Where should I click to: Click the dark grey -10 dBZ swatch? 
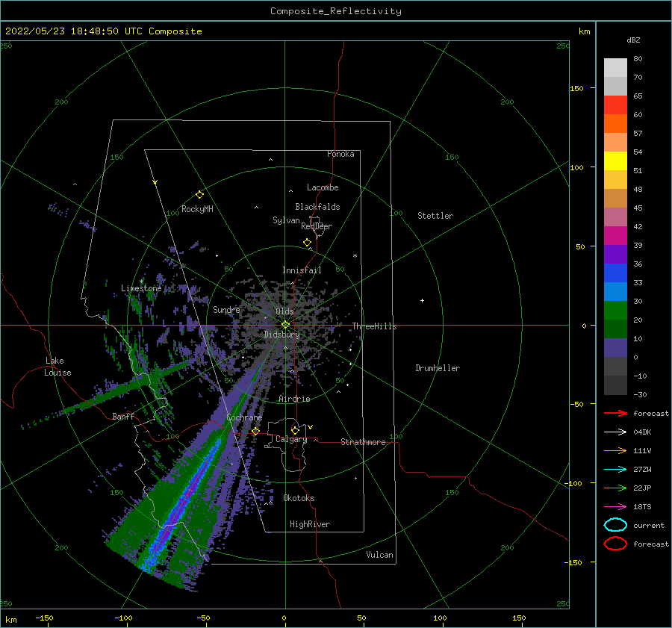click(615, 367)
